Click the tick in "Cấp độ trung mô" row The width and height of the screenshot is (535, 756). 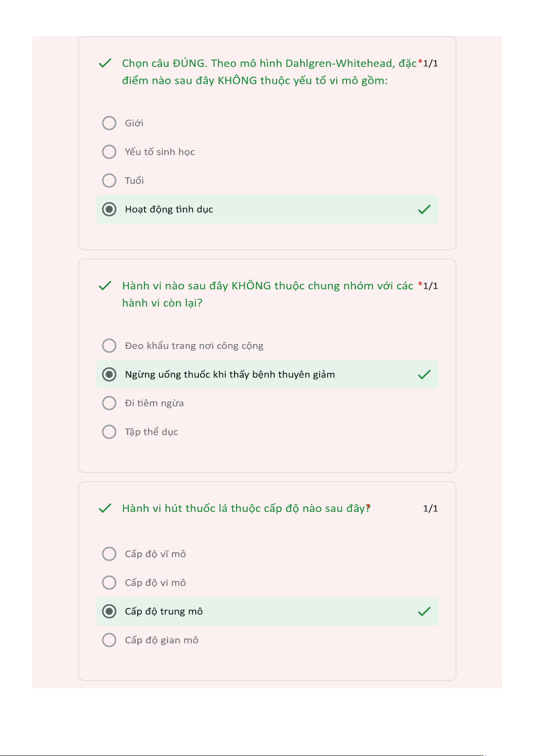click(424, 612)
